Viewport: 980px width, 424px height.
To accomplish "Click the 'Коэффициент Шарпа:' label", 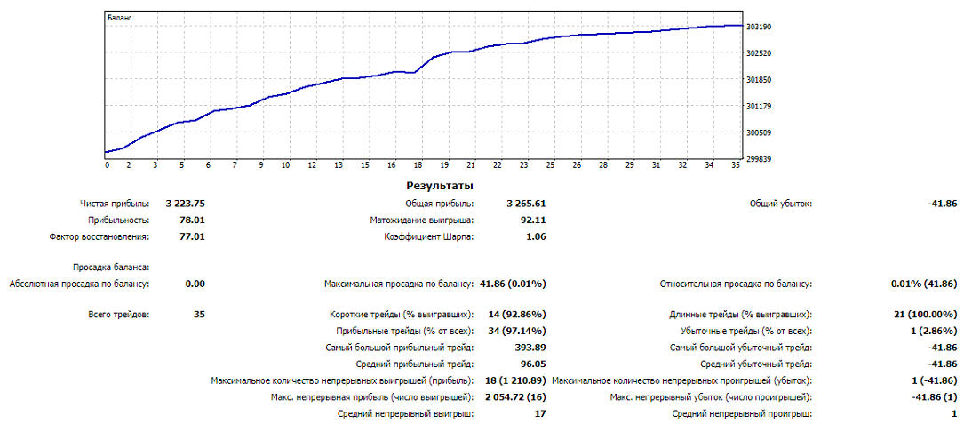I will [x=429, y=237].
